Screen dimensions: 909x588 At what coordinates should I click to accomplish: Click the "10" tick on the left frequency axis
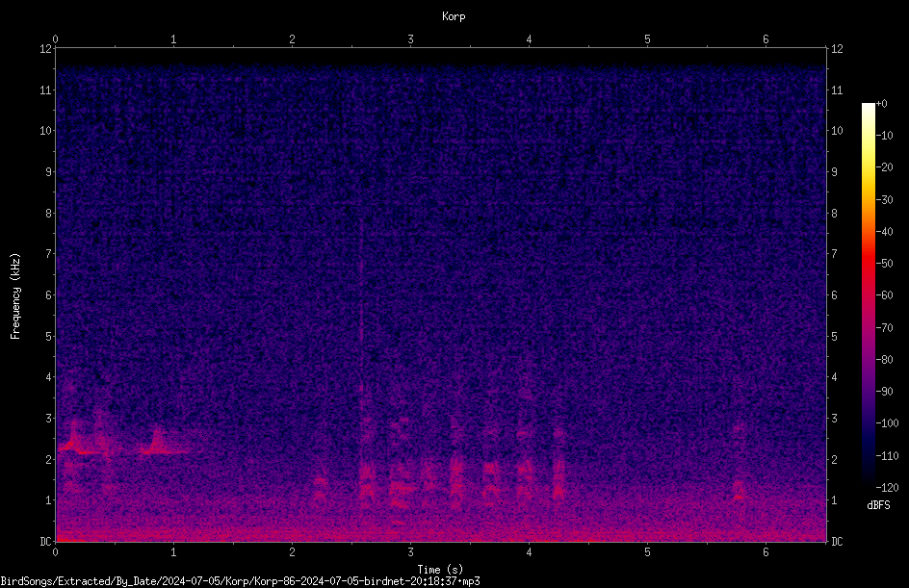coord(45,131)
